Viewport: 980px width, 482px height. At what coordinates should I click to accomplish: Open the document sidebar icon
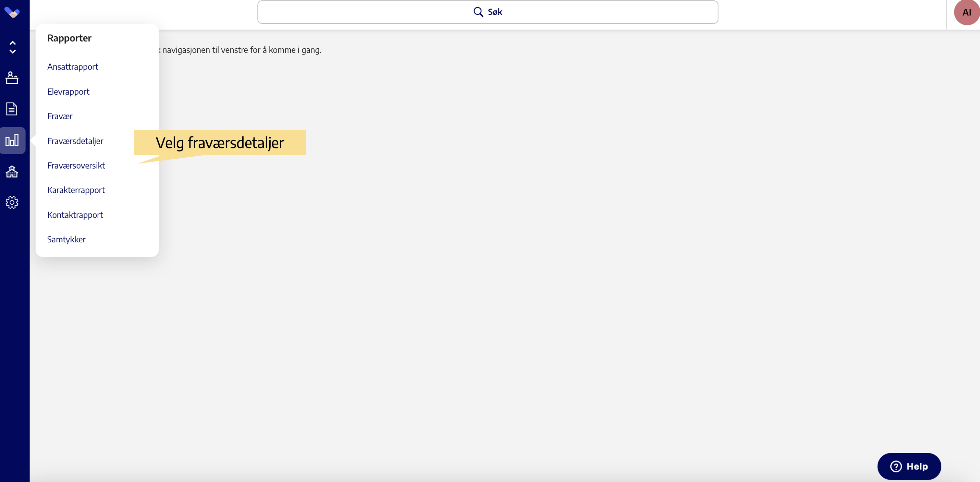point(12,109)
